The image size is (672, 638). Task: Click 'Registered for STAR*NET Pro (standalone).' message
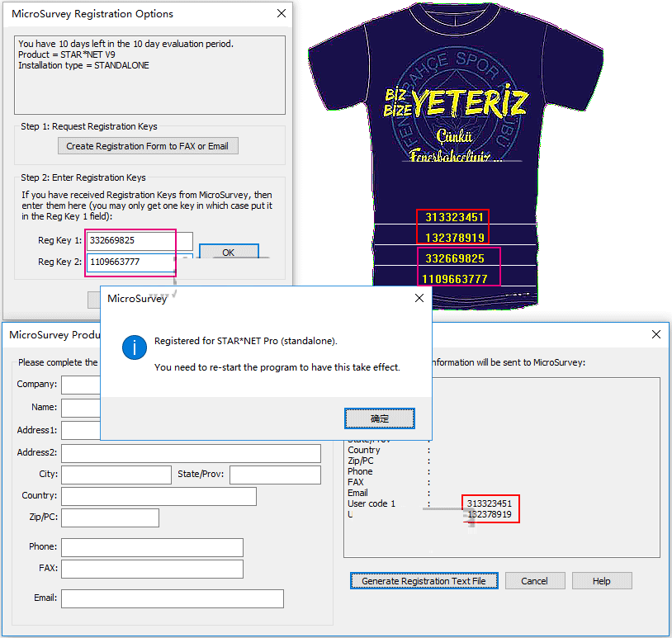tap(246, 341)
